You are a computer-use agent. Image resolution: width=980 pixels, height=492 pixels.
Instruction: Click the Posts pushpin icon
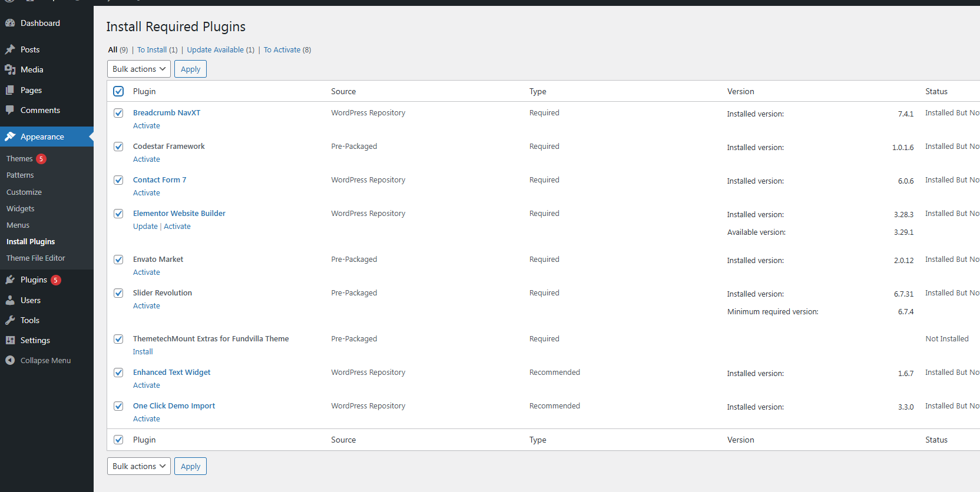10,49
